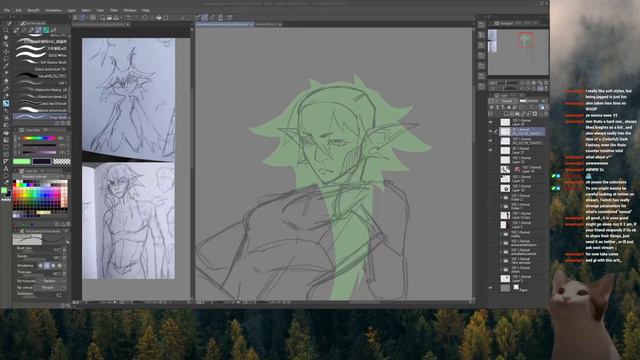Toggle visibility of the Layer 27 row

point(491,150)
